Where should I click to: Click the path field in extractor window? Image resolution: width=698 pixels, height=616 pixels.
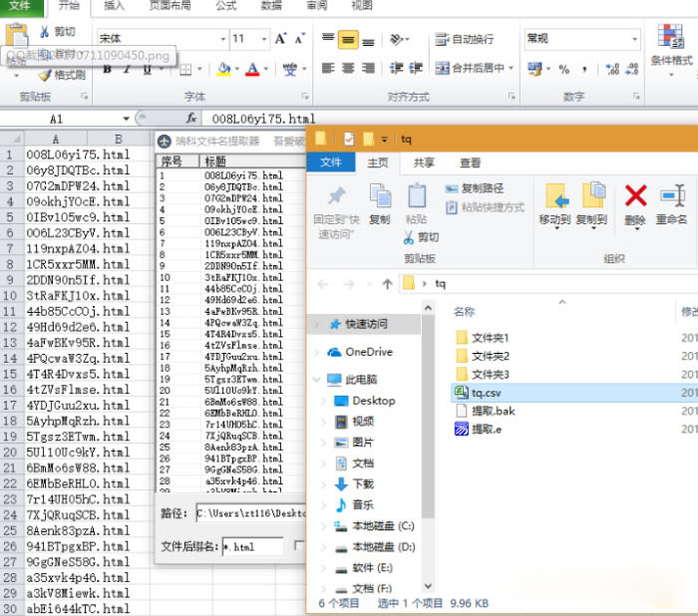click(x=251, y=513)
